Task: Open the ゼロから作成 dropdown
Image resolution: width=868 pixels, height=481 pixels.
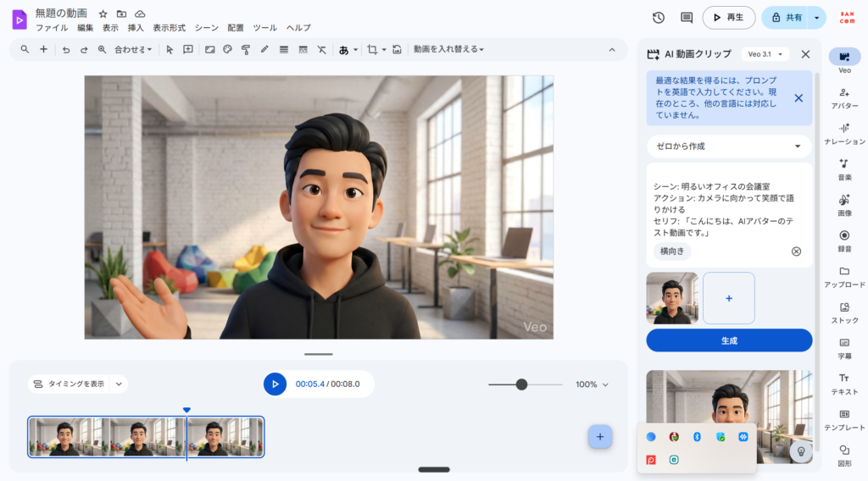Action: [x=729, y=147]
